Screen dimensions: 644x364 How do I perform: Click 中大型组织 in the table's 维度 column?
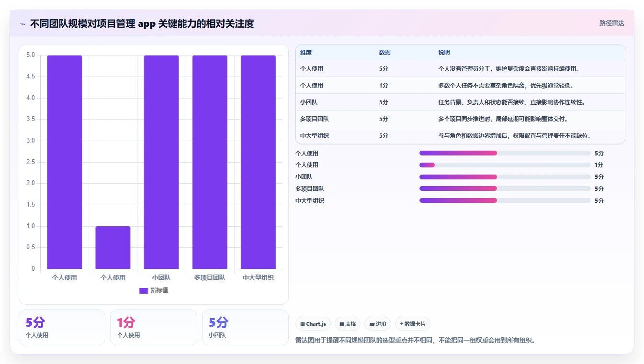point(315,136)
